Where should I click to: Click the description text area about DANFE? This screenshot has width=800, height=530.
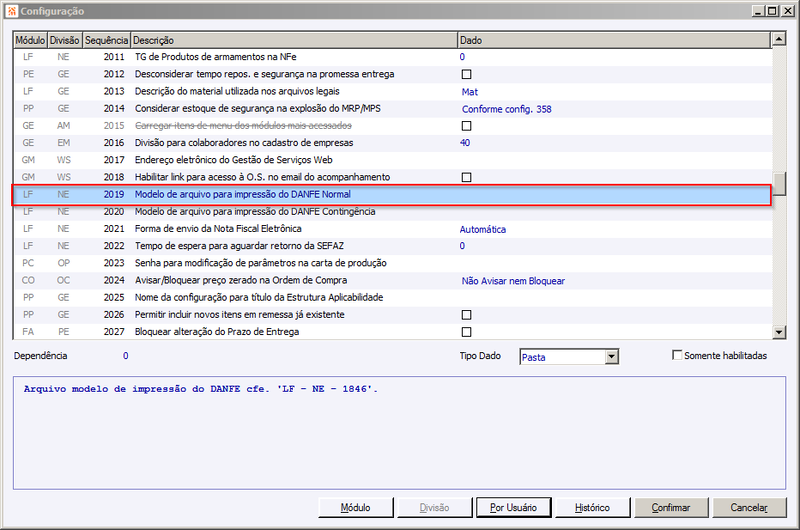coord(399,433)
